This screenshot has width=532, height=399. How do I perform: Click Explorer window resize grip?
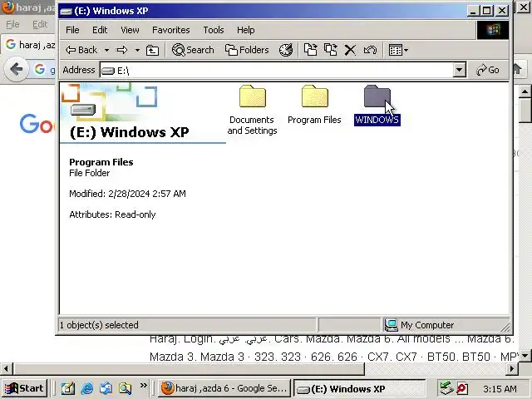(x=505, y=327)
